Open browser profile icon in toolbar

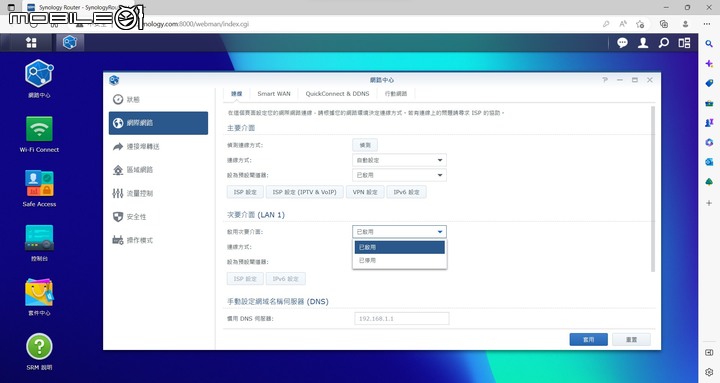click(685, 24)
